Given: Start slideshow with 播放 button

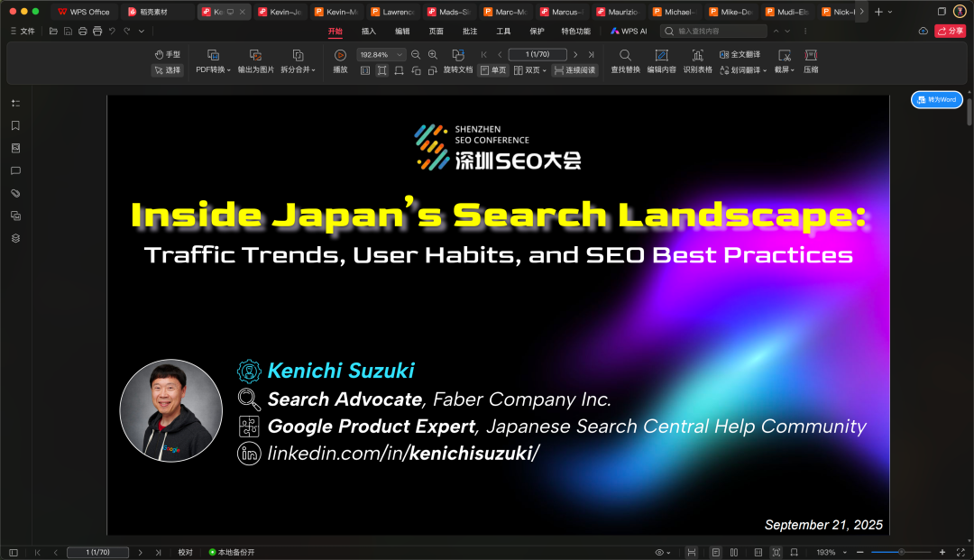Looking at the screenshot, I should (x=340, y=61).
